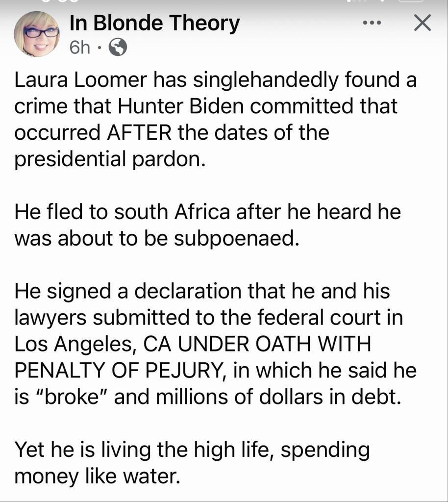The width and height of the screenshot is (448, 502).
Task: Click the phrase money like water
Action: tap(96, 476)
